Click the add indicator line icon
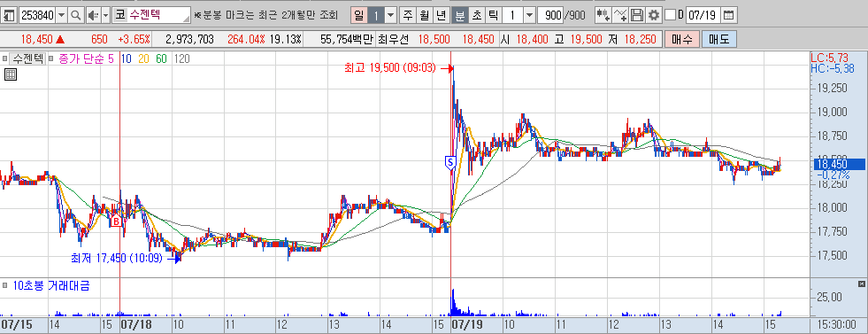The height and width of the screenshot is (334, 868). pyautogui.click(x=620, y=15)
